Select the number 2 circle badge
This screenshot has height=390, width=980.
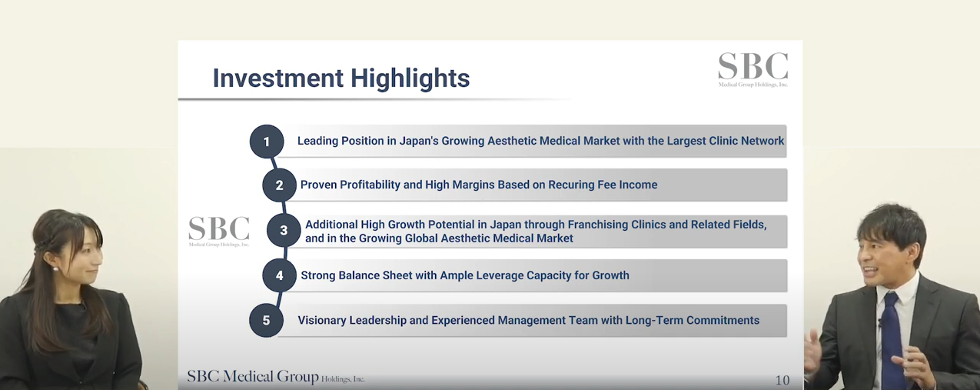[279, 185]
